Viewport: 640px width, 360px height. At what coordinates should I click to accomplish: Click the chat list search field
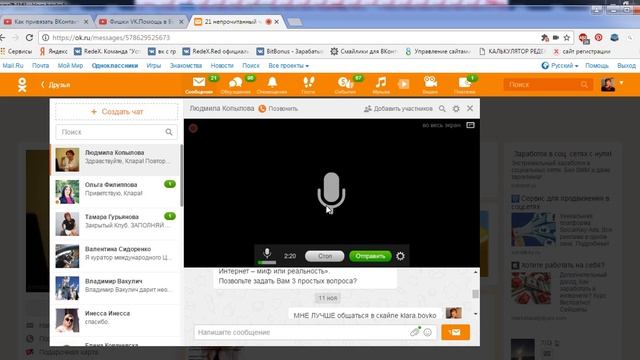(116, 132)
